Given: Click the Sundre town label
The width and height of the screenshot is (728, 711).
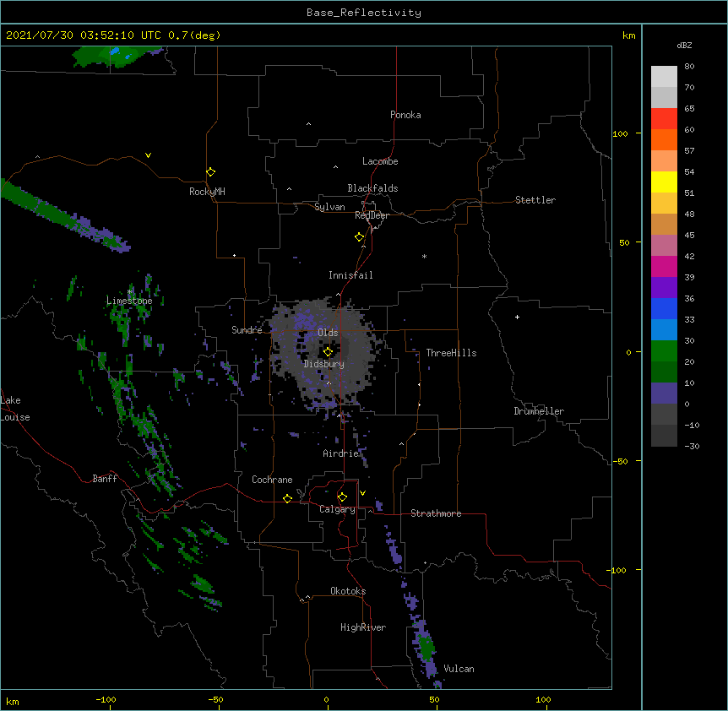Looking at the screenshot, I should pos(247,330).
